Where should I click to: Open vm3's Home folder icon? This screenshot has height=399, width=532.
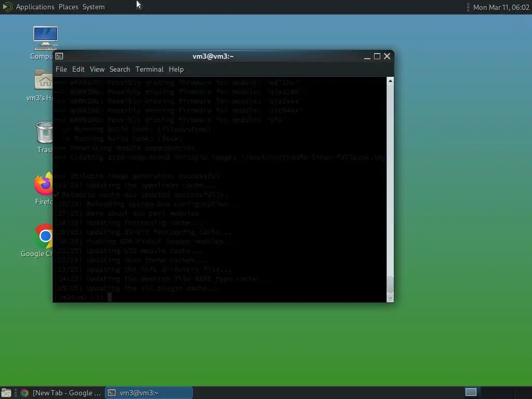(x=44, y=80)
